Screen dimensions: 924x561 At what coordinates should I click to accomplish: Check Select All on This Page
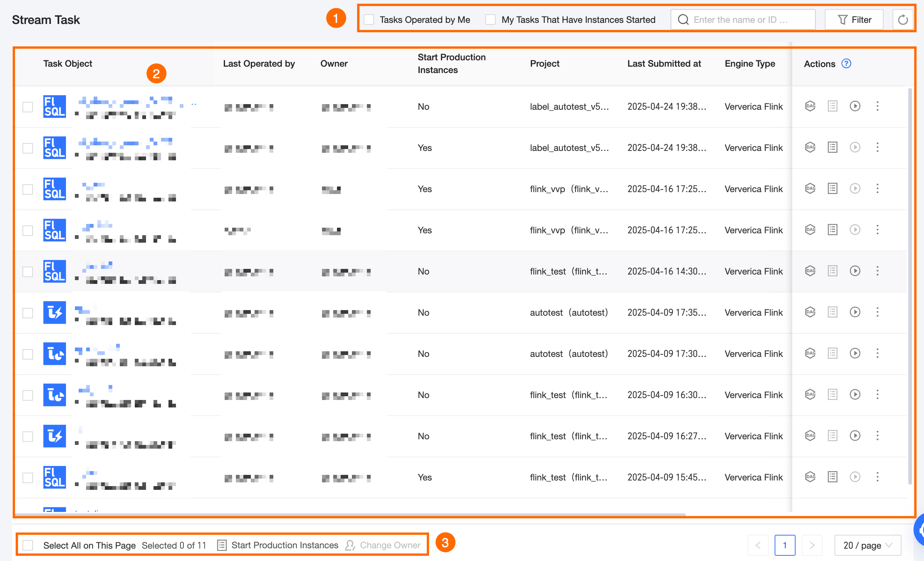(x=28, y=545)
